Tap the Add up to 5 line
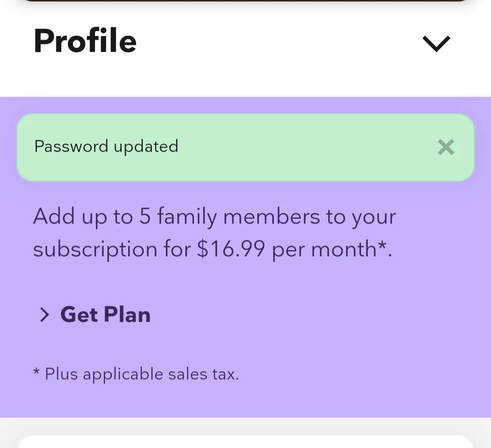This screenshot has width=491, height=448. [215, 216]
